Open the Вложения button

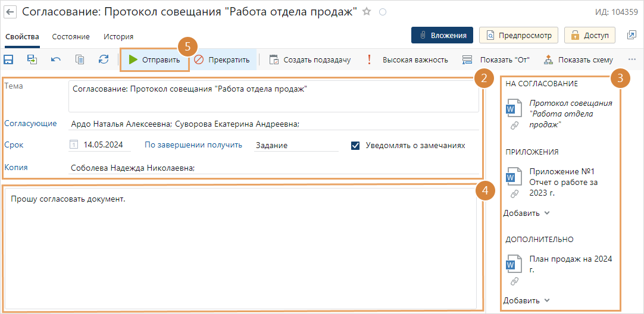(x=442, y=35)
